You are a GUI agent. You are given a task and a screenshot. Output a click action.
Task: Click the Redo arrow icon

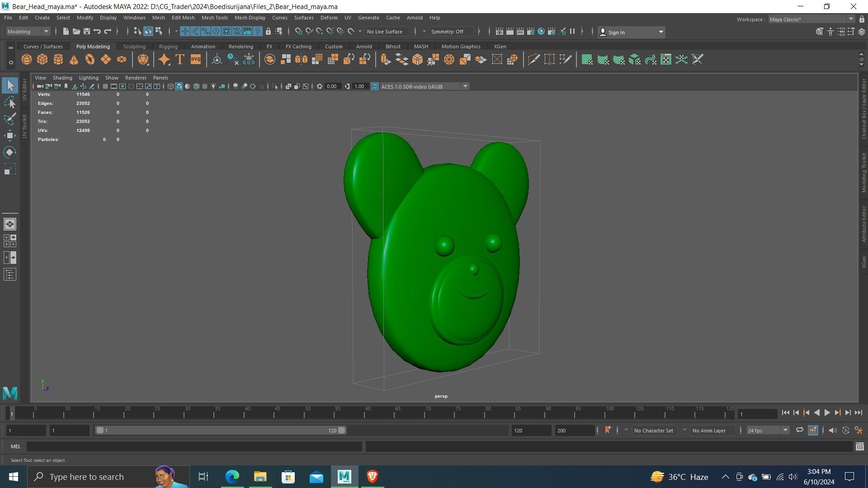click(108, 31)
